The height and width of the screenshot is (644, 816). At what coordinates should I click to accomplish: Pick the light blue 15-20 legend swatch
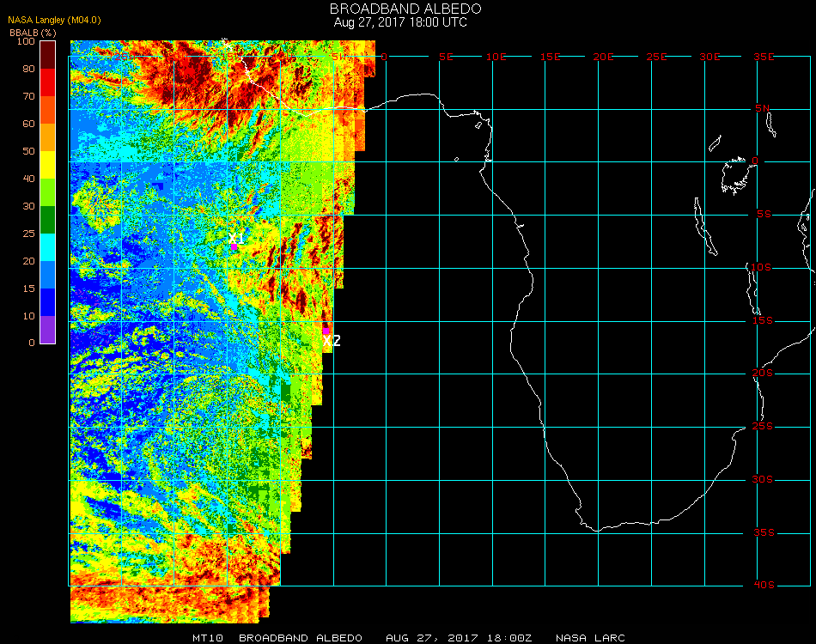pyautogui.click(x=48, y=275)
